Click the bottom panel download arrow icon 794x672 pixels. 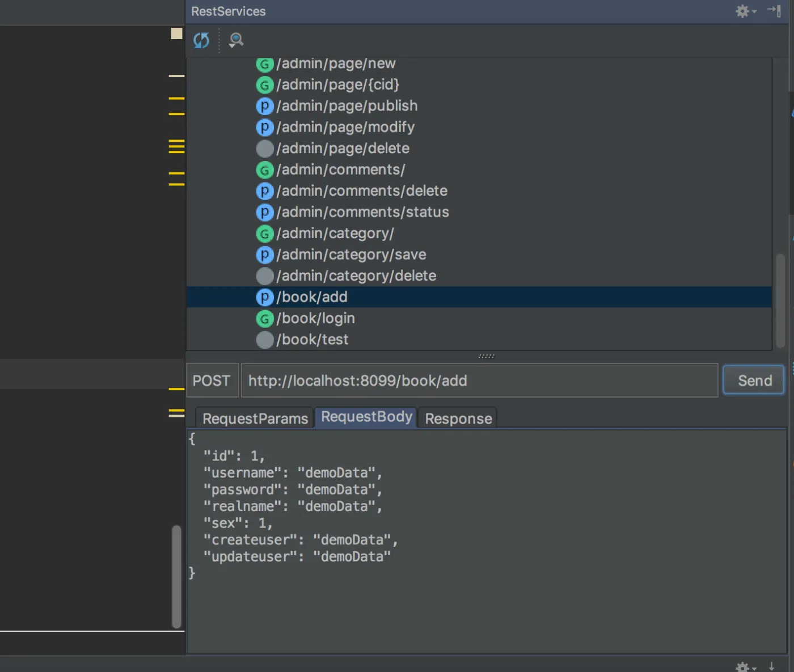coord(772,667)
